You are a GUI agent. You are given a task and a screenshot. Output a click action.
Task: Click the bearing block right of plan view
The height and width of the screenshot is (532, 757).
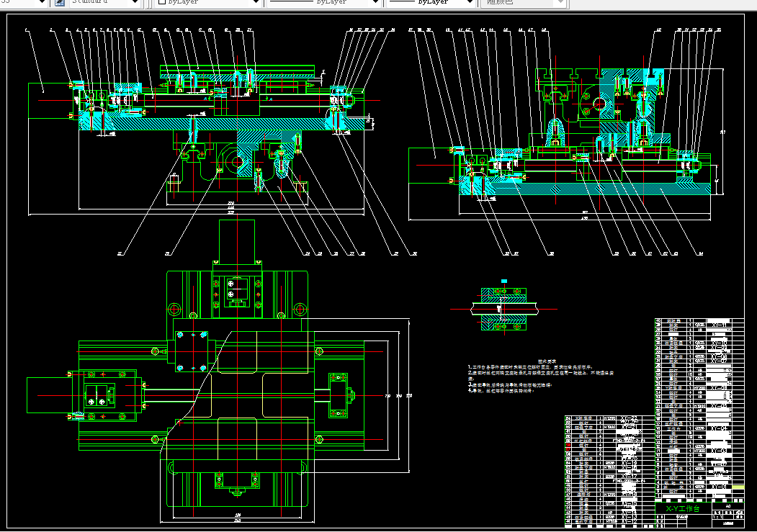point(339,395)
